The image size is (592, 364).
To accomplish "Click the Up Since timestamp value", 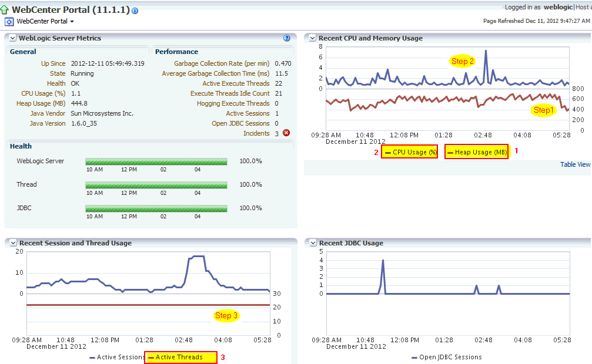I will 108,63.
